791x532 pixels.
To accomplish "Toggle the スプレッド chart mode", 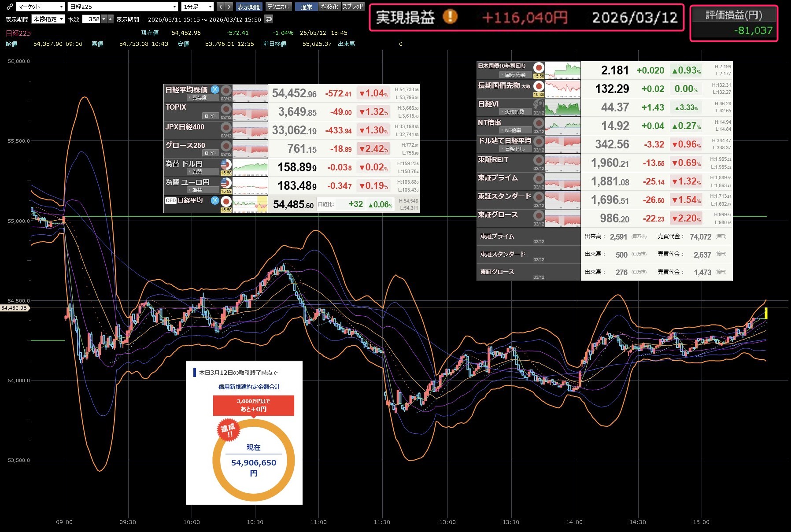I will 353,7.
